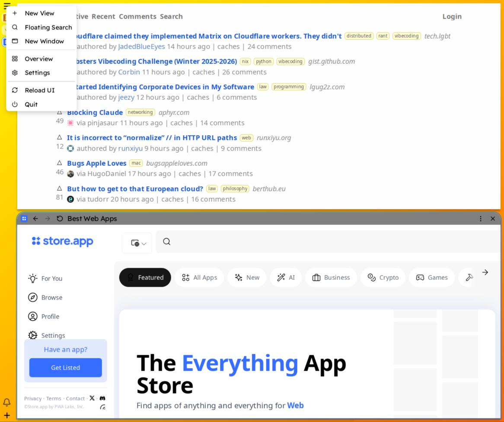Viewport: 504px width, 422px height.
Task: Select Browse in the store.app sidebar
Action: coord(51,297)
